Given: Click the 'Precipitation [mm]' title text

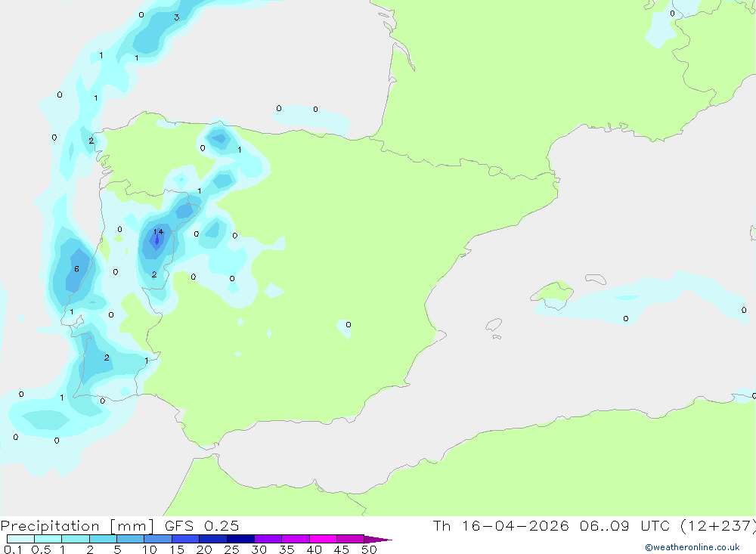Looking at the screenshot, I should click(77, 526).
